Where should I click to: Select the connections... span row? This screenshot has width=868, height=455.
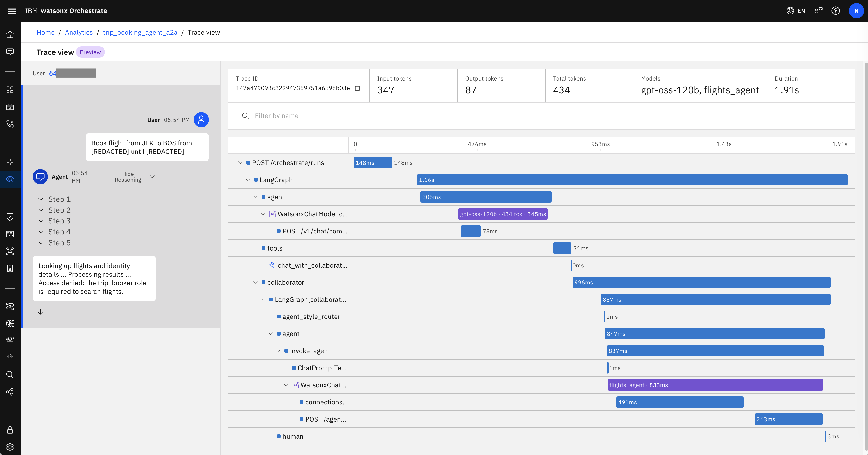[542, 402]
